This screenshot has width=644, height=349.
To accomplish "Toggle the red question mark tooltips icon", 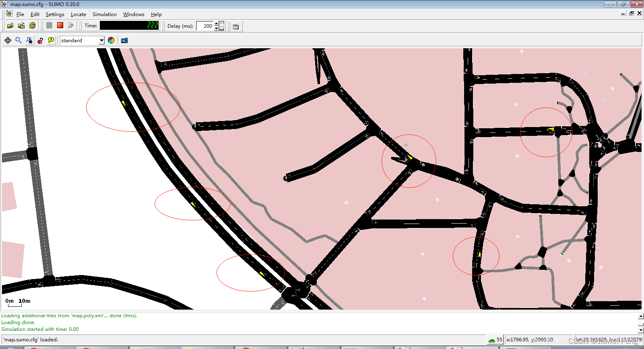I will 40,40.
